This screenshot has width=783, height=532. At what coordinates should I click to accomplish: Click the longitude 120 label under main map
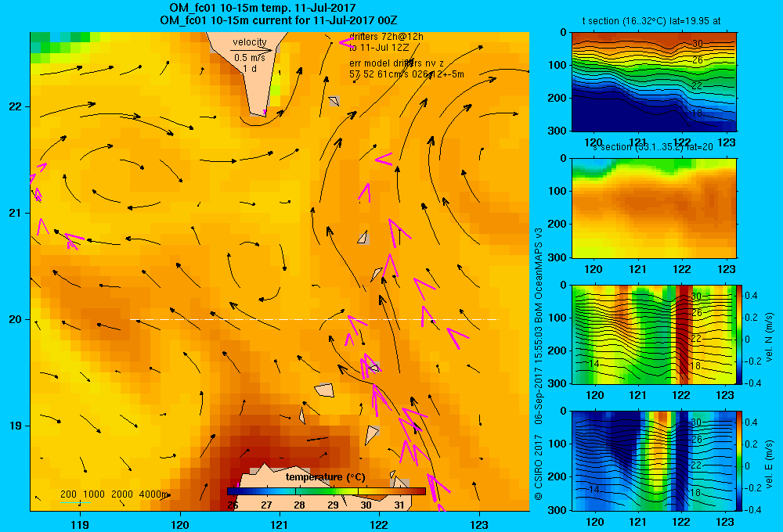(180, 524)
